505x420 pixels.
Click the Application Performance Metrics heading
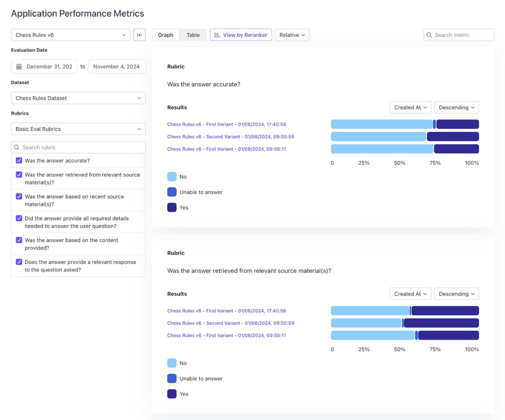point(78,13)
